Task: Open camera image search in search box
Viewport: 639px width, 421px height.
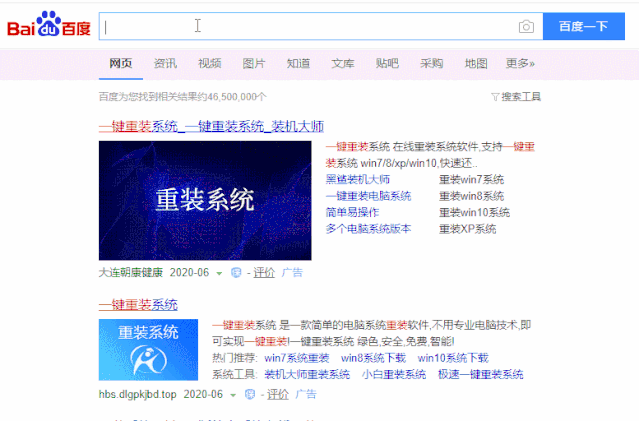Action: pos(526,27)
